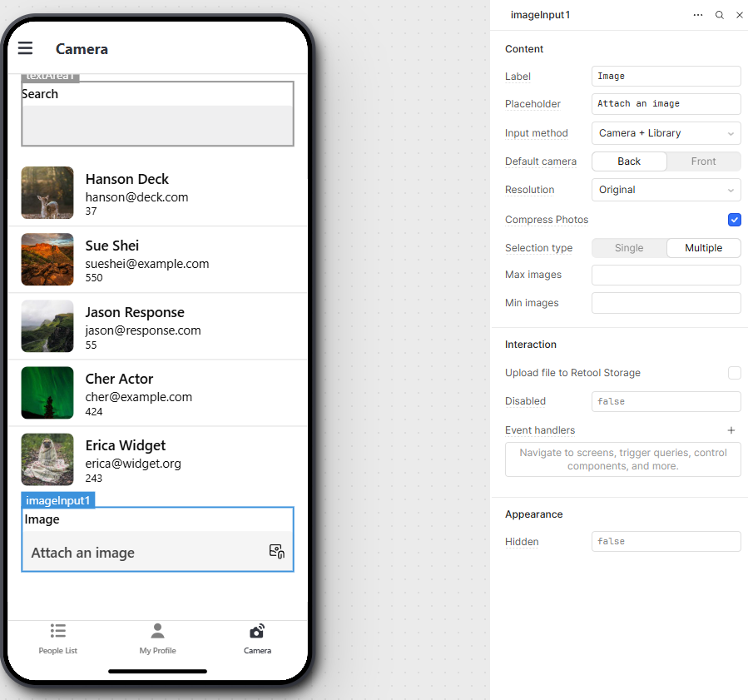Expand the Resolution dropdown

click(666, 190)
